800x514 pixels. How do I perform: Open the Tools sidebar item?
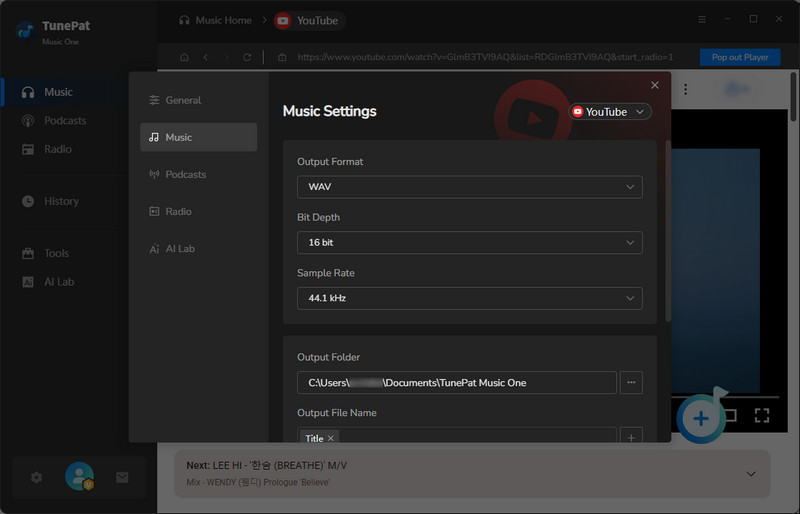pyautogui.click(x=57, y=253)
